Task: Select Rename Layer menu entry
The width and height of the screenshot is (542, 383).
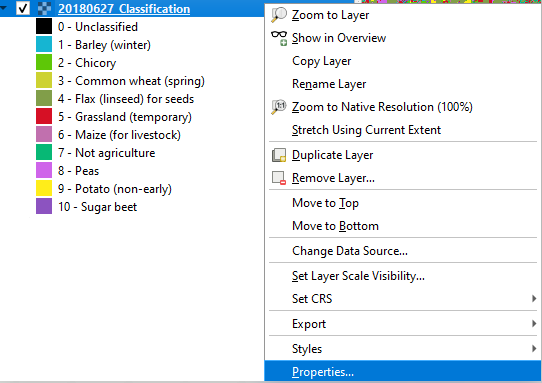Action: coord(403,84)
